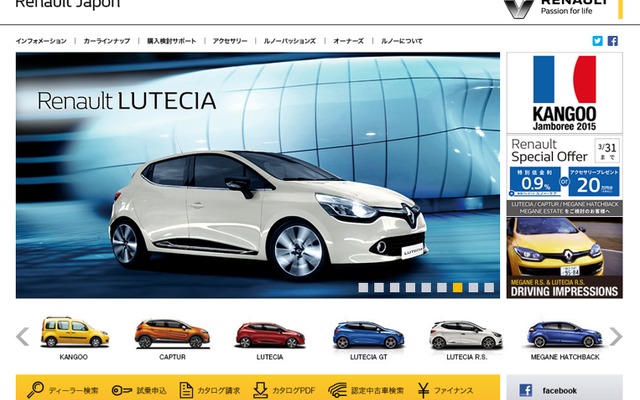This screenshot has width=640, height=400.
Task: Open the Facebook icon in the top navigation
Action: pyautogui.click(x=612, y=41)
